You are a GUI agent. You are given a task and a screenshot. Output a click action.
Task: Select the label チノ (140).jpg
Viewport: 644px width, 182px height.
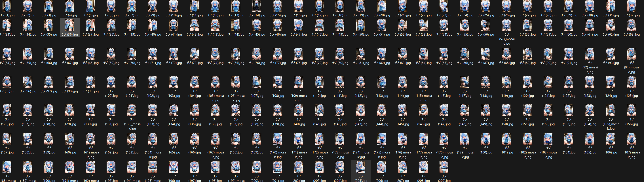click(x=299, y=122)
